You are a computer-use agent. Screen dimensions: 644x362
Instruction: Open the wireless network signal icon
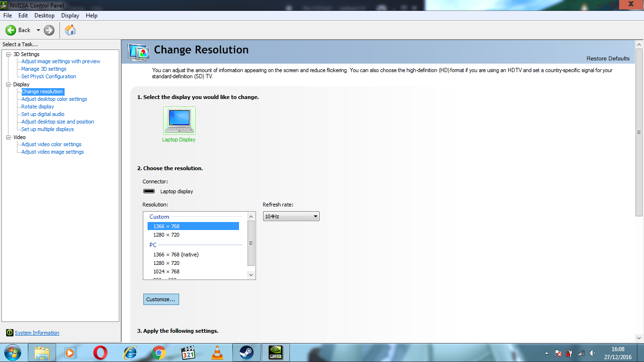[581, 353]
